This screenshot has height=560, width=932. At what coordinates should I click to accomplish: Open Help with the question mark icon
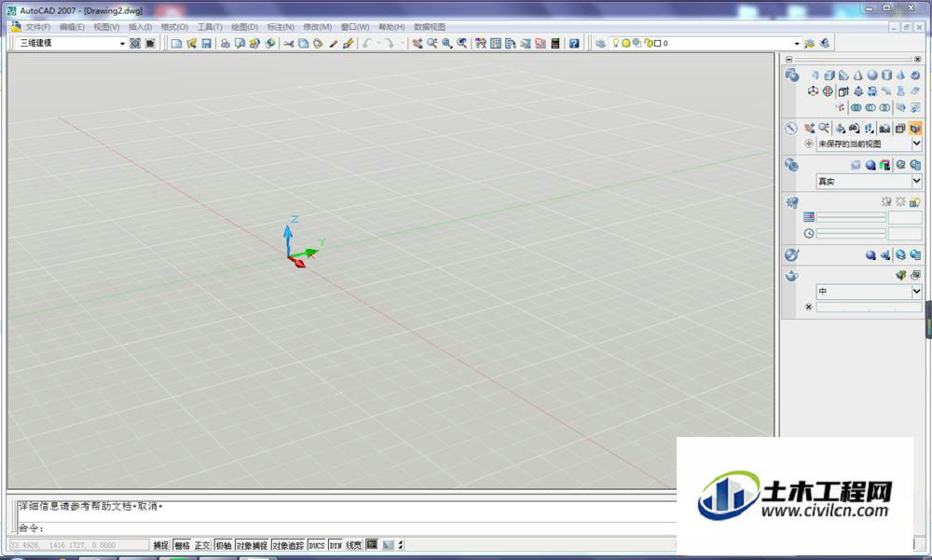coord(573,44)
